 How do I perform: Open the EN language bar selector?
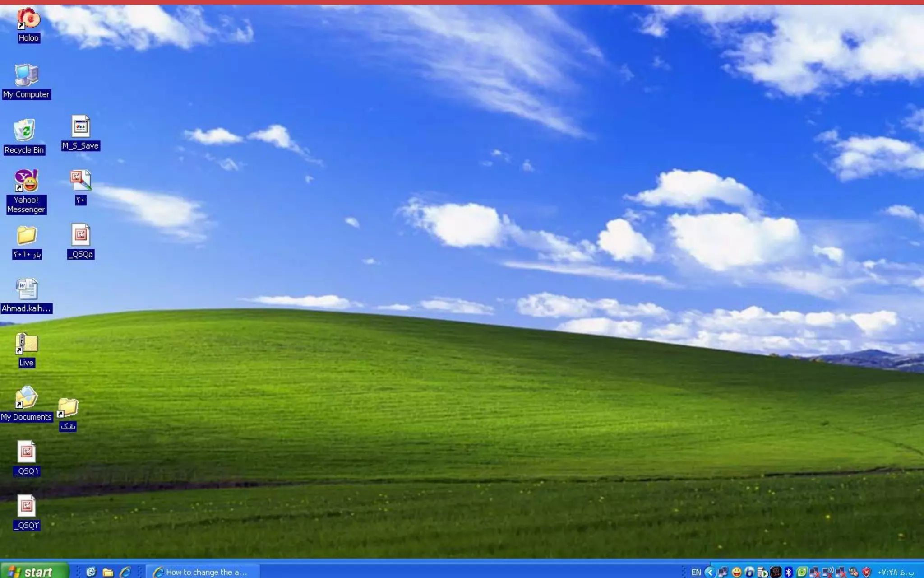(x=696, y=572)
